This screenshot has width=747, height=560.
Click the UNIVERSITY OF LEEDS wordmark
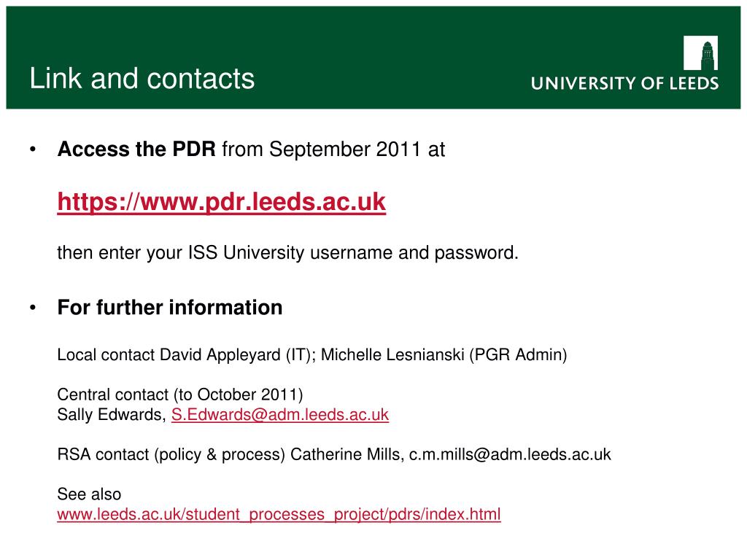tap(624, 83)
